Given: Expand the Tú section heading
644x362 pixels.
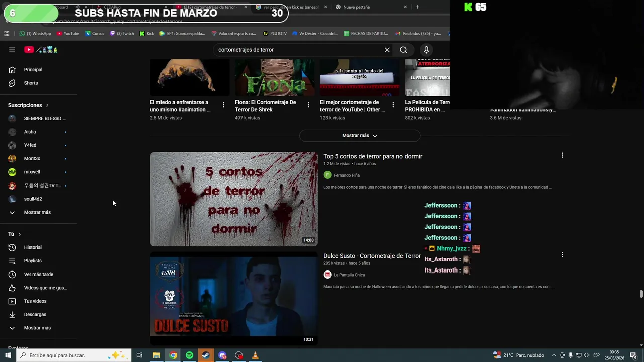Looking at the screenshot, I should (x=15, y=234).
